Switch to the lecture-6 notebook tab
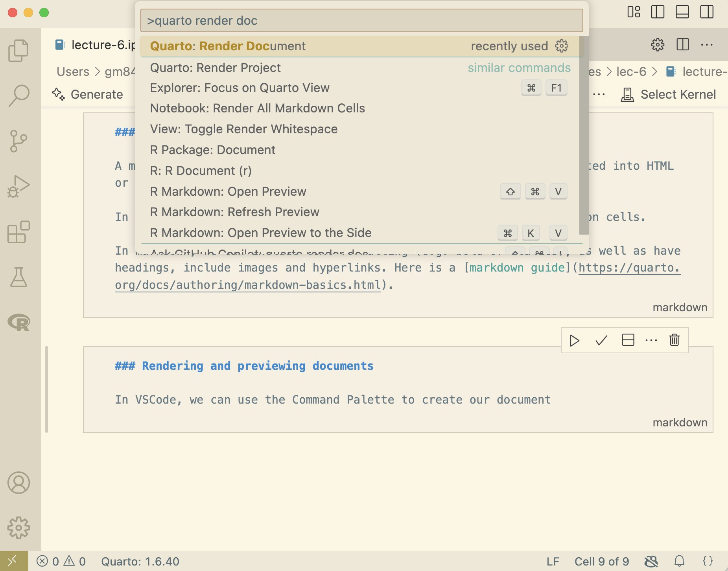The height and width of the screenshot is (571, 728). pyautogui.click(x=95, y=45)
